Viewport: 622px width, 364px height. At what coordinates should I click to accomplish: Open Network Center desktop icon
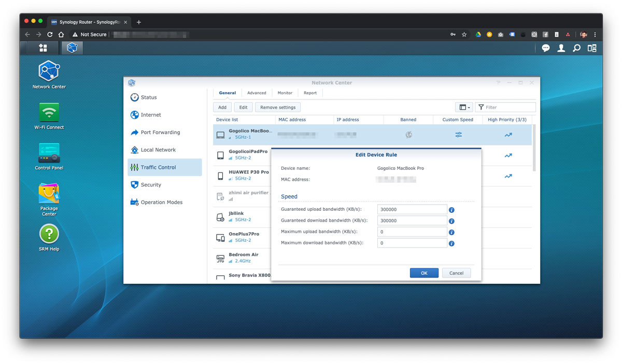(x=49, y=71)
